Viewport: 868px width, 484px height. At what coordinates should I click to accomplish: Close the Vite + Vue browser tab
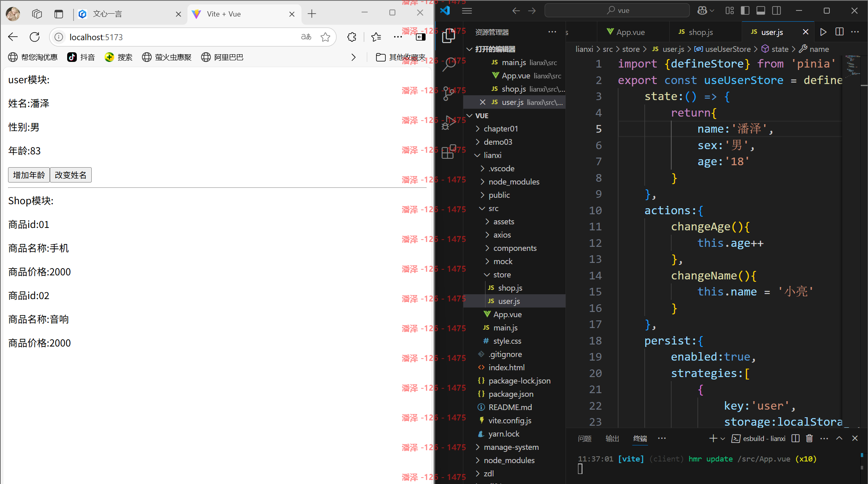point(292,14)
